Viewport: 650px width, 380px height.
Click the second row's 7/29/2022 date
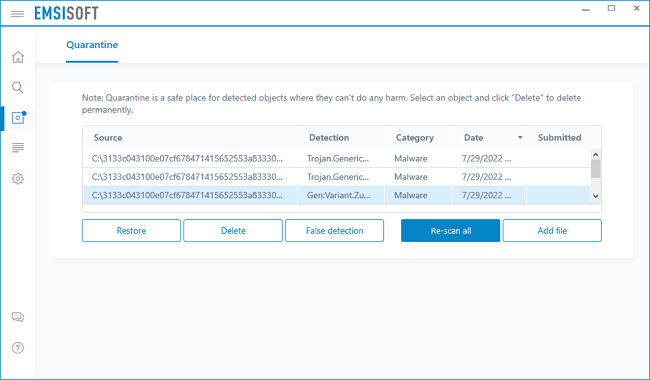pos(486,177)
